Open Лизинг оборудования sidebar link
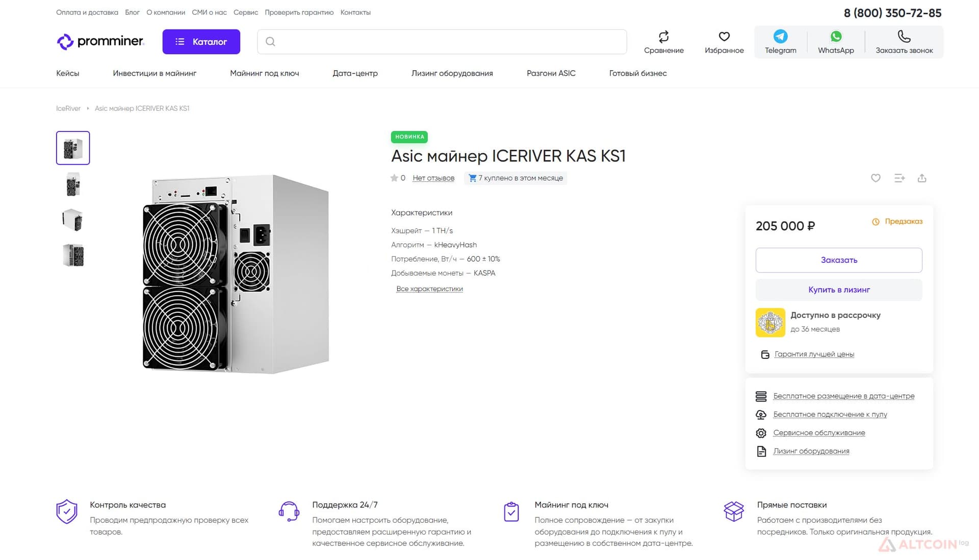This screenshot has width=979, height=560. coord(811,451)
